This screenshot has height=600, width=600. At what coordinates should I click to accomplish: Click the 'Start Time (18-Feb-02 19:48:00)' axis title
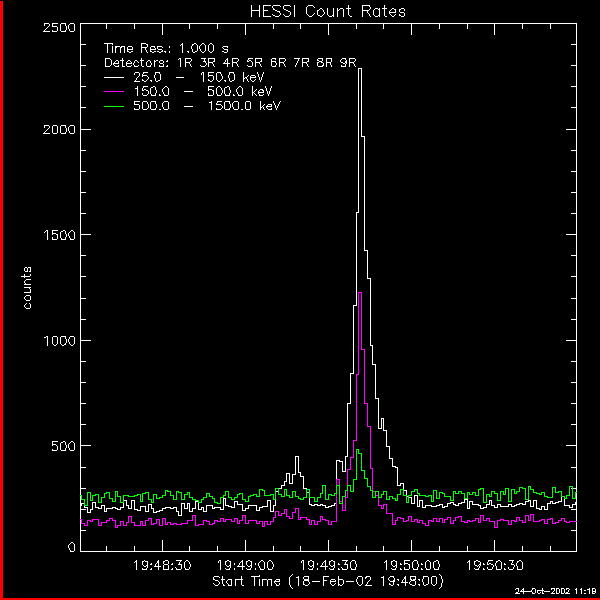coord(328,581)
